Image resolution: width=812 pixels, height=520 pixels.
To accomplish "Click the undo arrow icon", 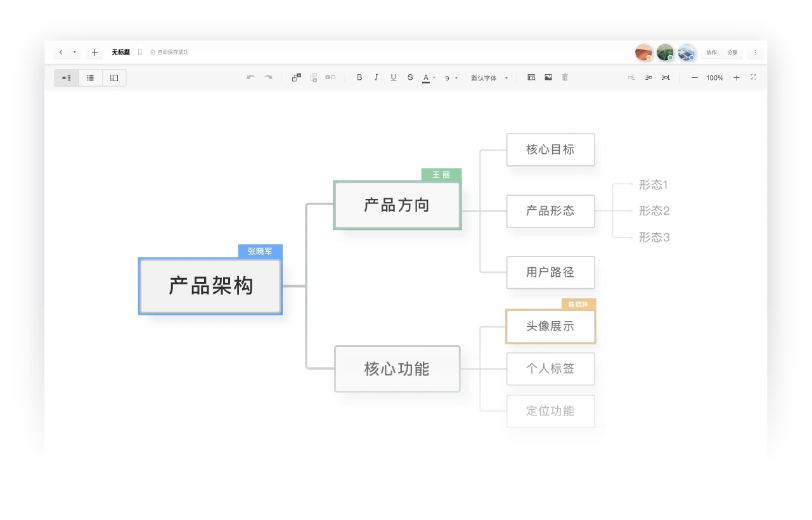I will click(250, 78).
